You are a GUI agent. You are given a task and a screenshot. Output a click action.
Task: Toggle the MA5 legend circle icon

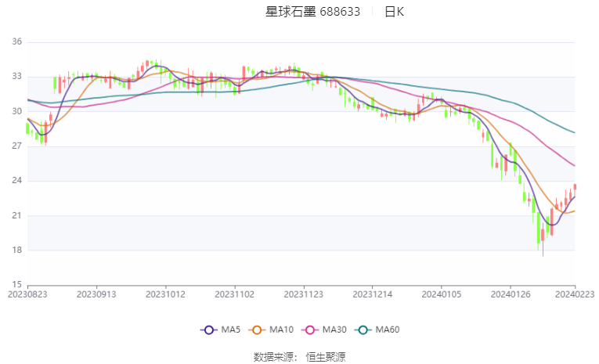tap(208, 330)
